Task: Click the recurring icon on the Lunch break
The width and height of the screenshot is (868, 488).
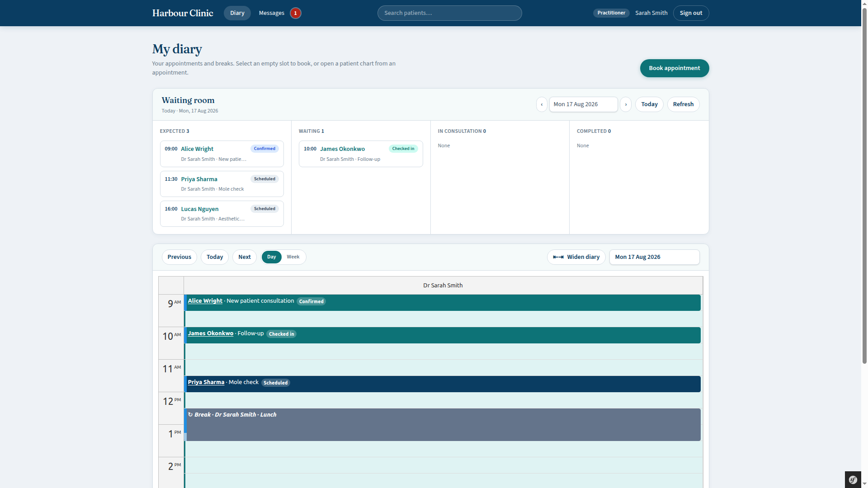Action: point(190,414)
